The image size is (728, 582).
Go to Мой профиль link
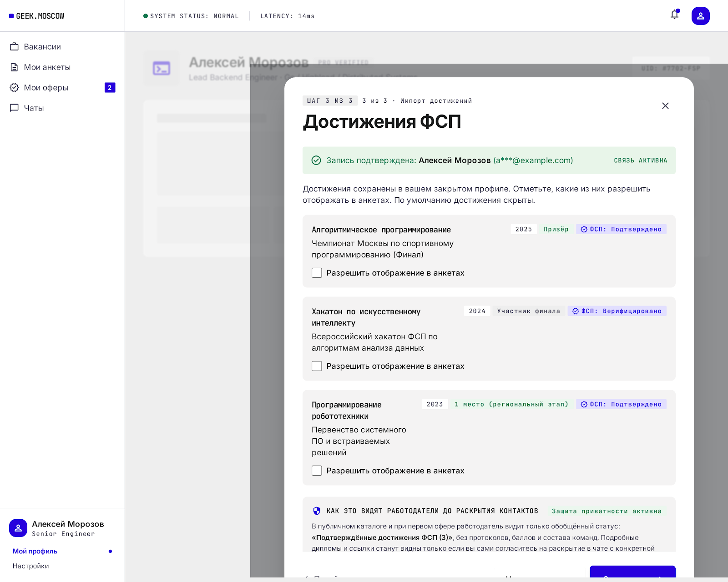[x=35, y=551]
